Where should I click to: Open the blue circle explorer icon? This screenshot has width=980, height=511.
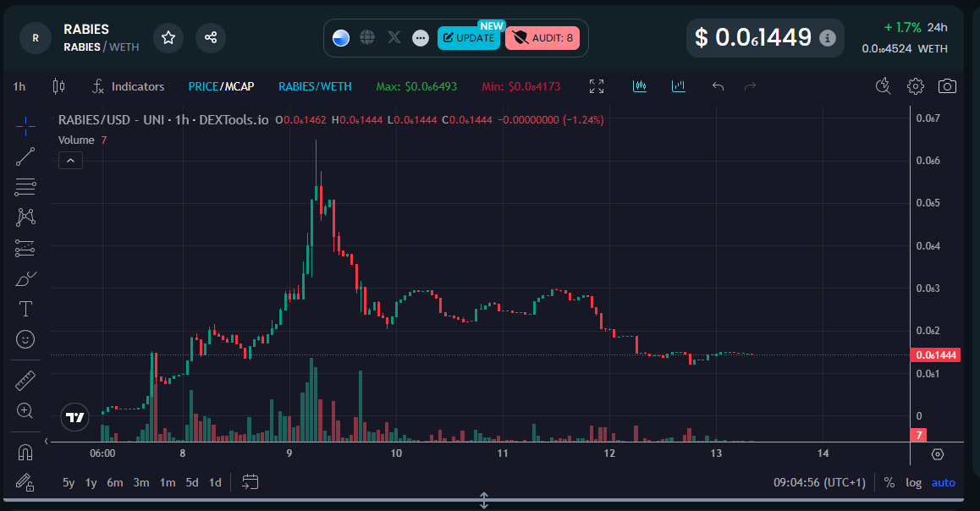click(340, 38)
